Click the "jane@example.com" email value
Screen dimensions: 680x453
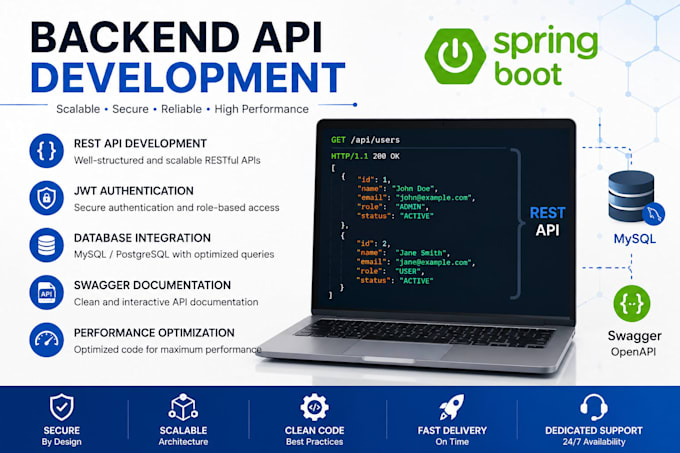coord(434,262)
